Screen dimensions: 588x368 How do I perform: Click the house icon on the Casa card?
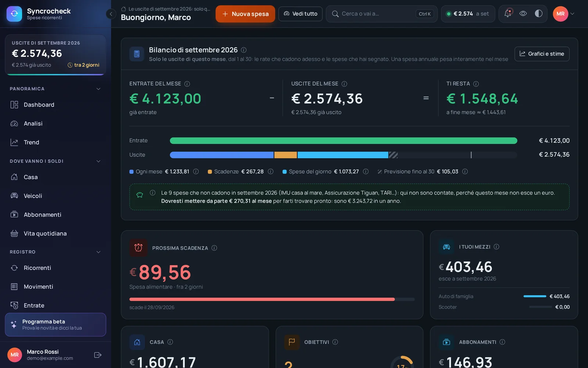[137, 342]
